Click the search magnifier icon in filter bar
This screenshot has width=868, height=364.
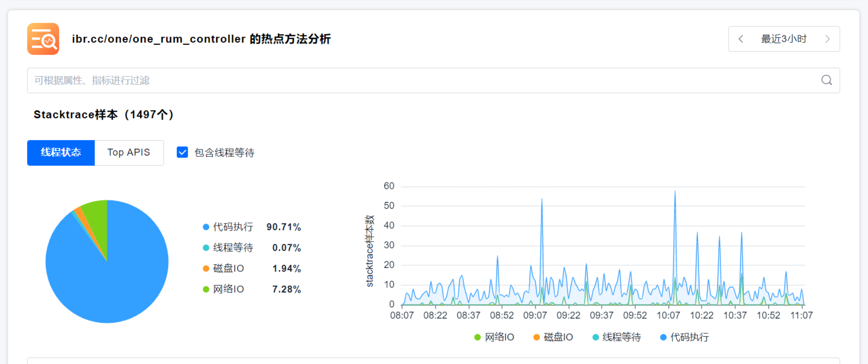coord(826,80)
